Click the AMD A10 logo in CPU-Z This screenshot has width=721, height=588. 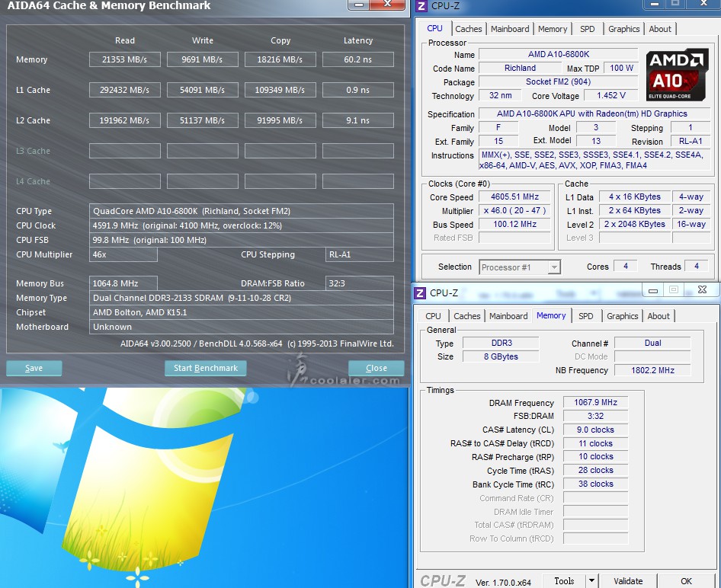coord(678,75)
